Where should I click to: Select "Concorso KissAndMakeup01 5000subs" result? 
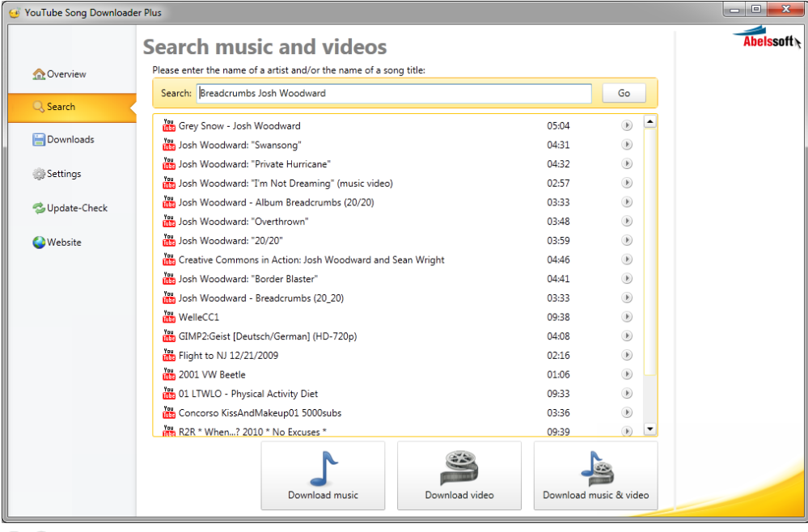point(397,412)
